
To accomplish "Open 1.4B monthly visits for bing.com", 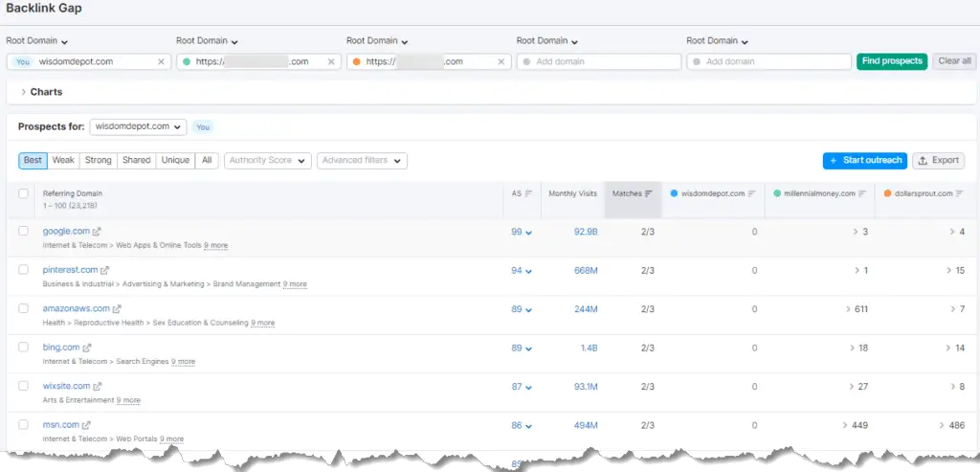I will coord(589,348).
